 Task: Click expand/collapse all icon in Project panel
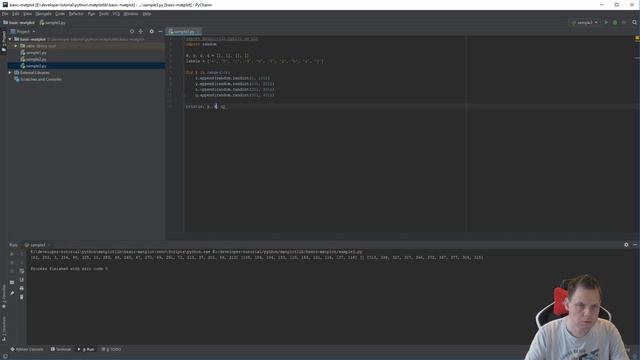coord(141,31)
